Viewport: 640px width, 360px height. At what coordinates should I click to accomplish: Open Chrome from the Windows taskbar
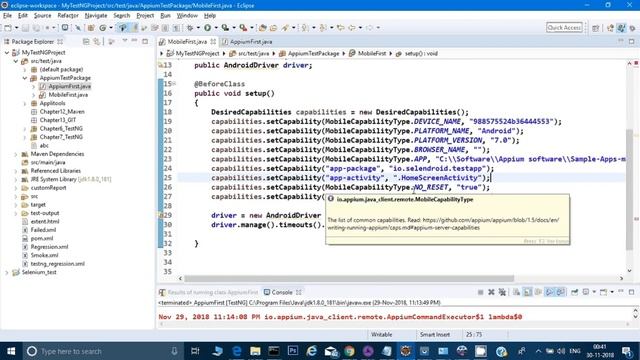pyautogui.click(x=349, y=351)
